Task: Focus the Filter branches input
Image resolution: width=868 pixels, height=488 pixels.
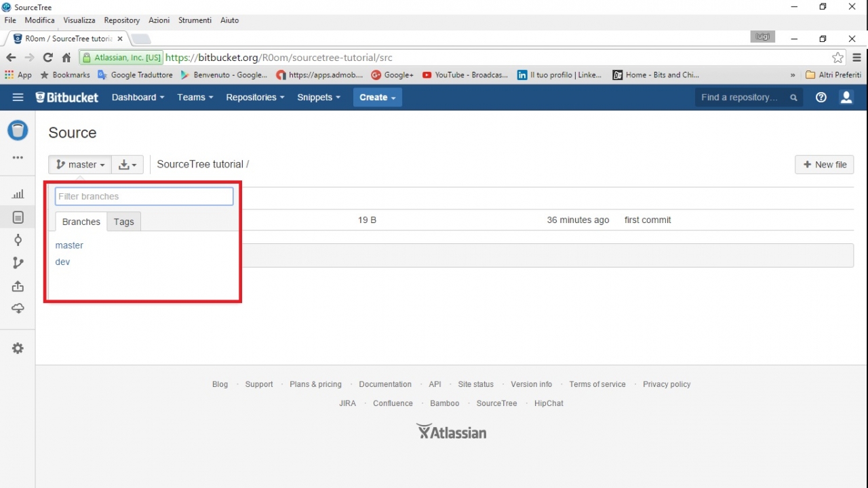Action: point(144,197)
